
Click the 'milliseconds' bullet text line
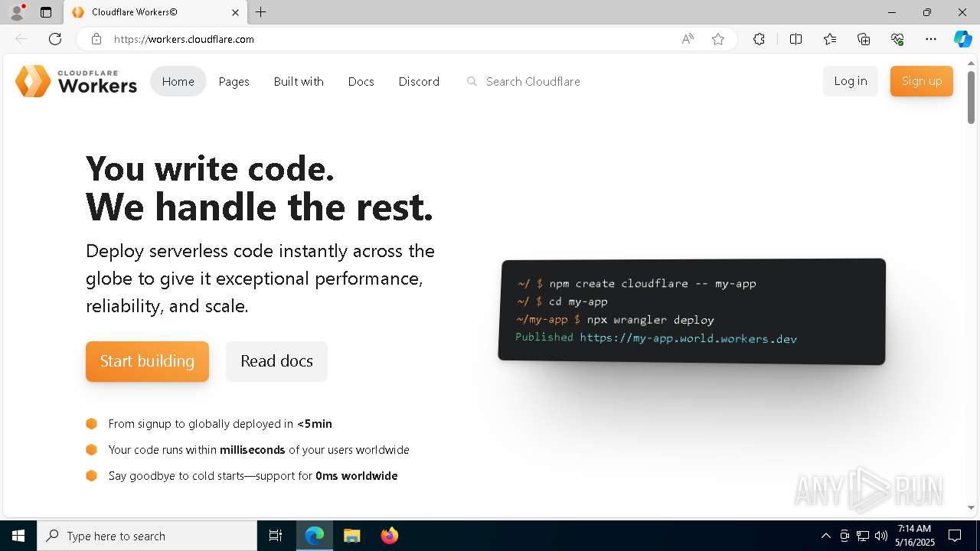pyautogui.click(x=259, y=450)
